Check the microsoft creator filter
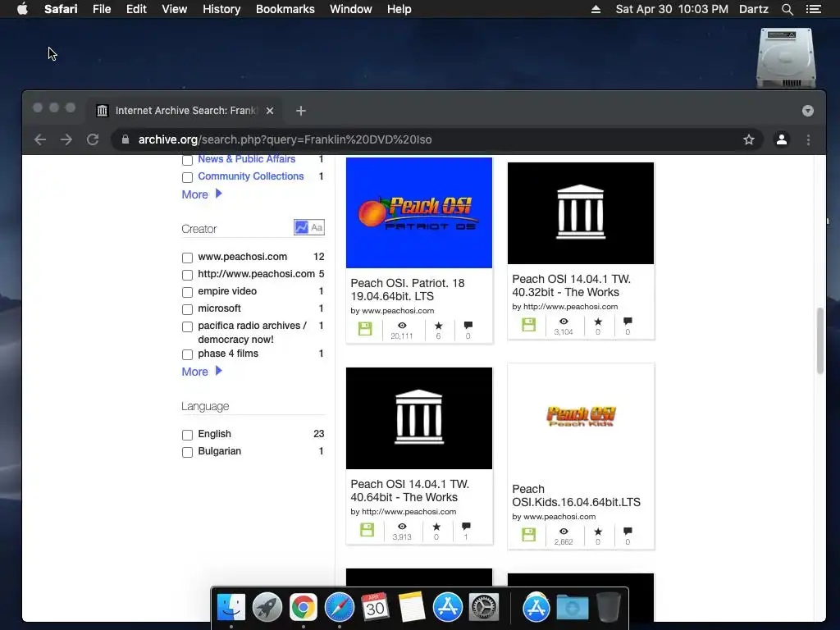The height and width of the screenshot is (630, 840). (x=187, y=309)
